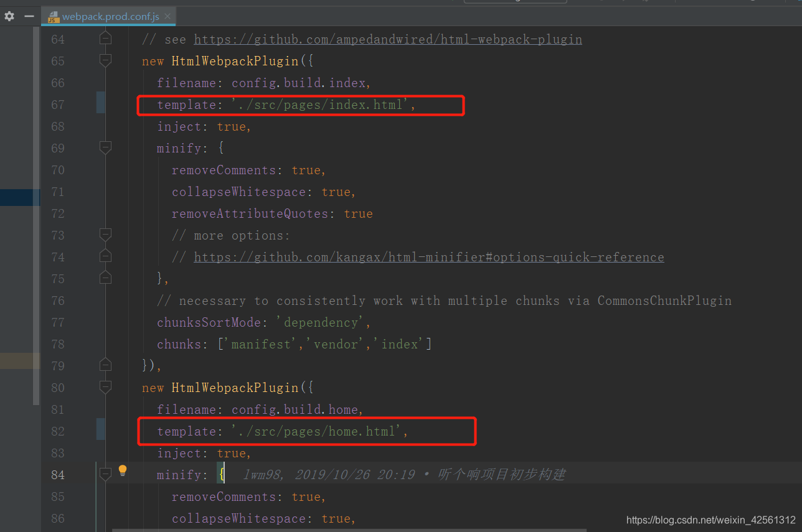The width and height of the screenshot is (802, 532).
Task: Click line number 82 in the gutter
Action: pos(58,431)
